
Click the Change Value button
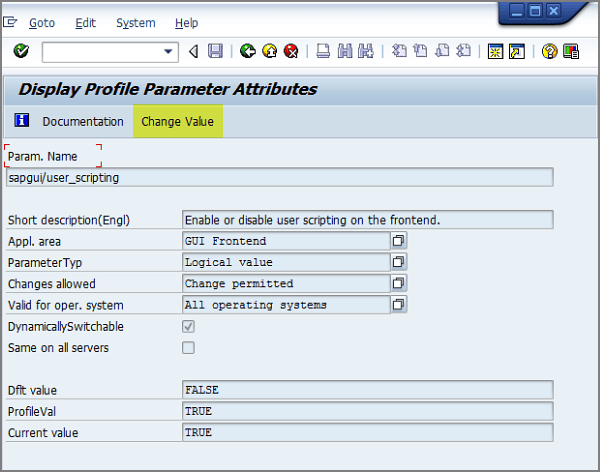click(x=178, y=121)
